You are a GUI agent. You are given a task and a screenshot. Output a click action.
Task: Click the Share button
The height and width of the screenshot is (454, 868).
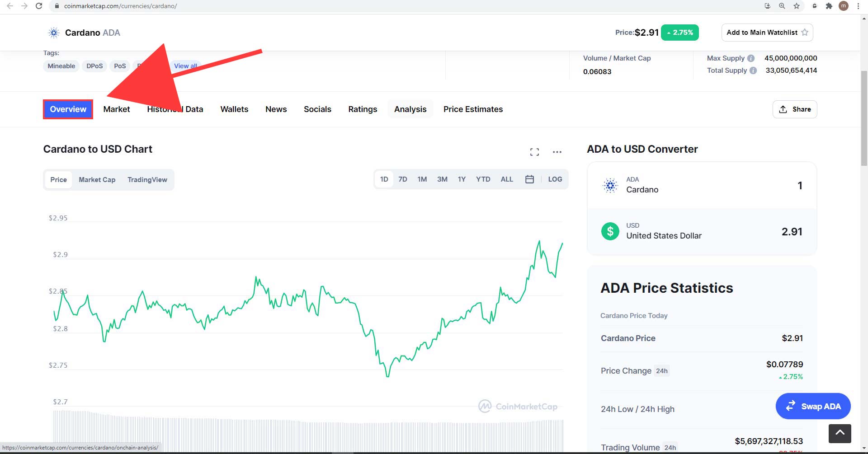click(x=795, y=109)
